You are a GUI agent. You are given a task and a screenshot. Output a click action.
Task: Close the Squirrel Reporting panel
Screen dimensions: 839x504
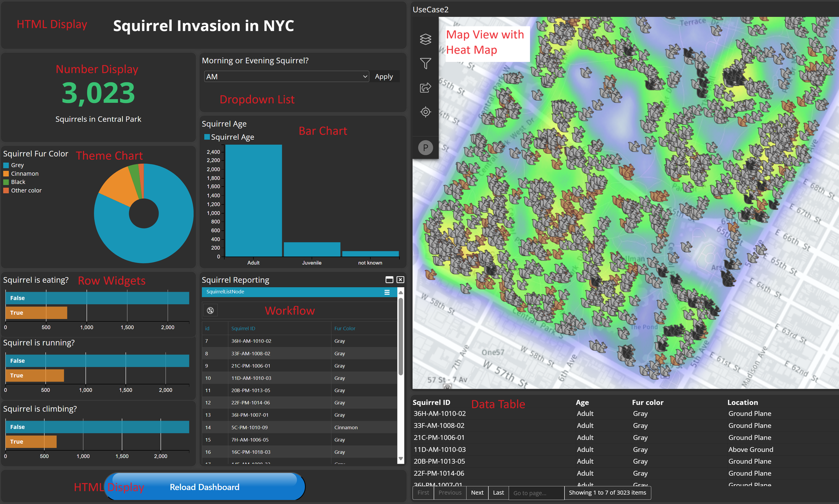coord(401,280)
